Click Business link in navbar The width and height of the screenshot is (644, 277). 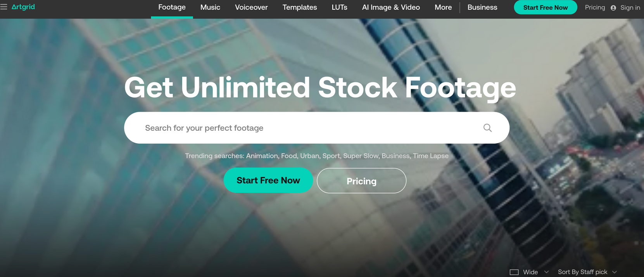(x=482, y=7)
